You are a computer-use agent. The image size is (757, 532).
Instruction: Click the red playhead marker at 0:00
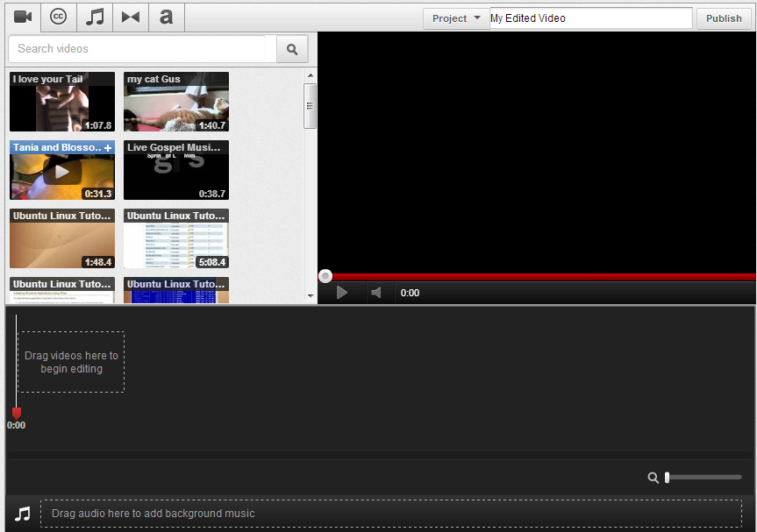coord(16,413)
